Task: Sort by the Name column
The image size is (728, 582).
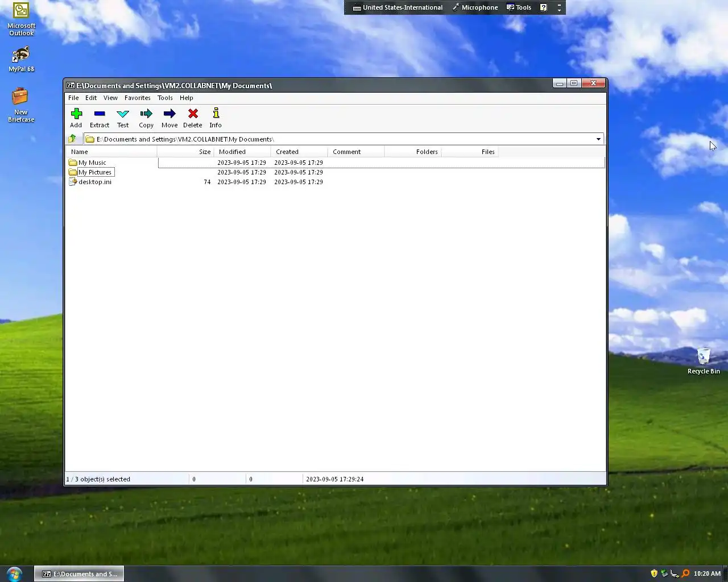Action: coord(111,152)
